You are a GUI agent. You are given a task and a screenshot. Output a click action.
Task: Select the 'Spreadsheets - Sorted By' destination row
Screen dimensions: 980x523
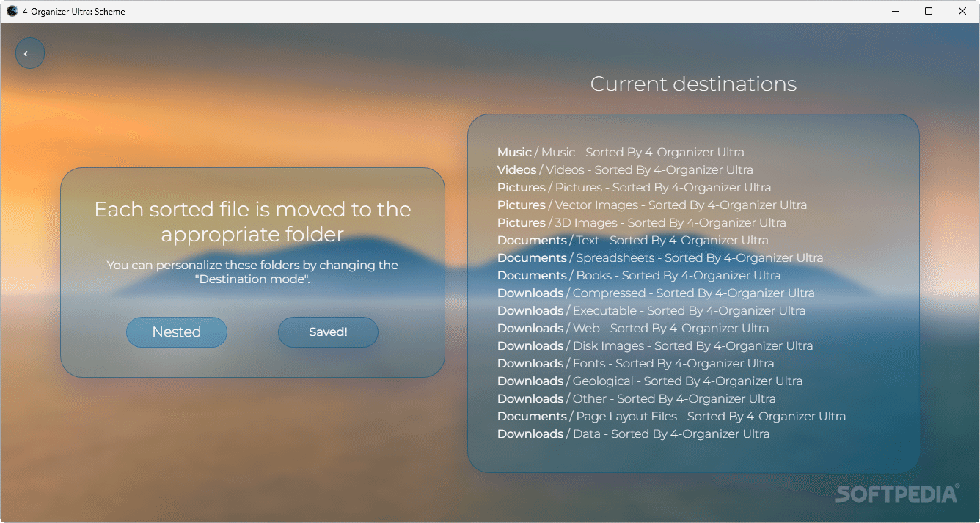(660, 258)
